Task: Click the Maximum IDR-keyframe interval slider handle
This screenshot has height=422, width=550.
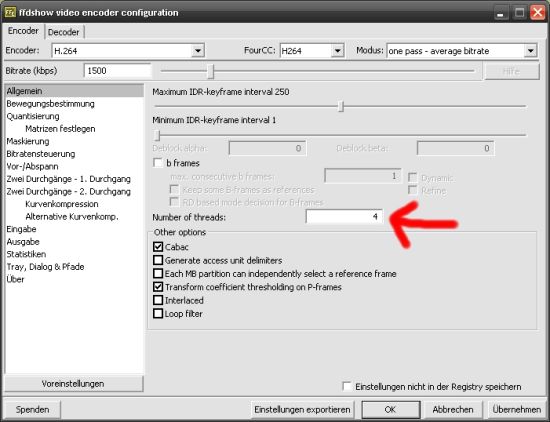Action: [341, 106]
